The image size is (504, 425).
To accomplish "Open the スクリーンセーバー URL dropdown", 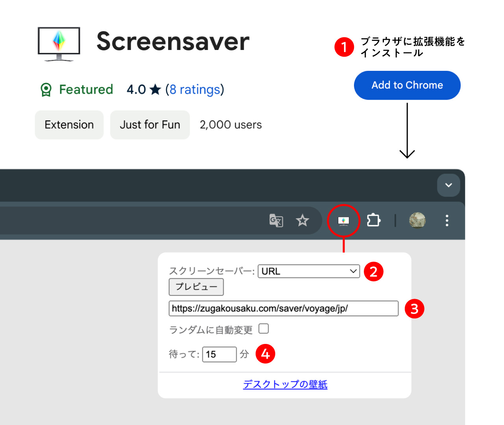I will pos(309,271).
